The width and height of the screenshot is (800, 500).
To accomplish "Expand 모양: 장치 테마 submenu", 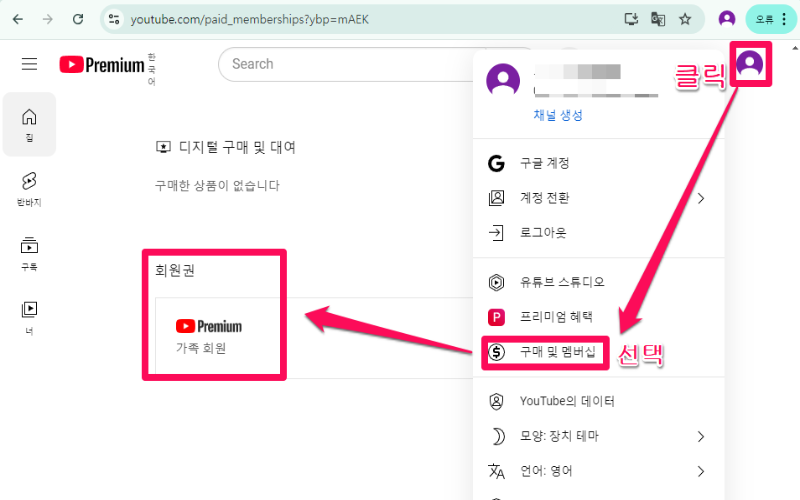I will [x=598, y=436].
